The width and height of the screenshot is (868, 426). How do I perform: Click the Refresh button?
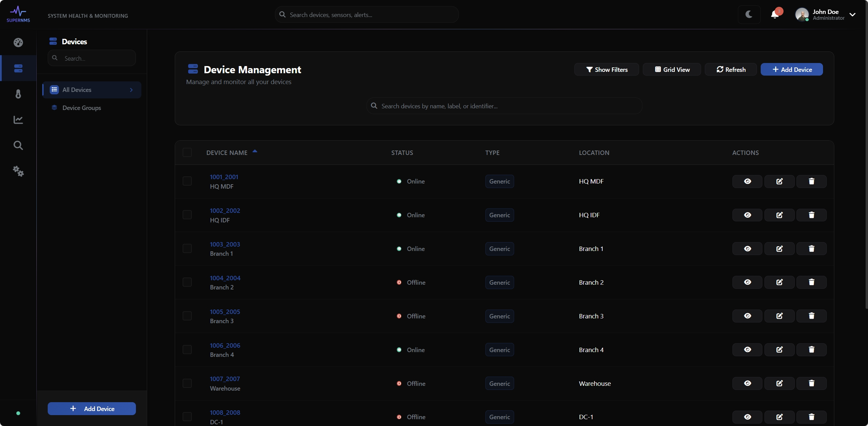point(731,69)
